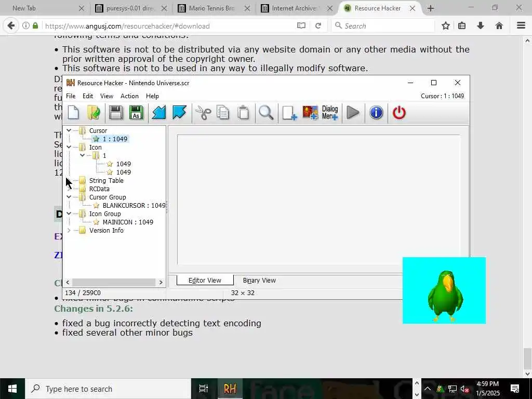This screenshot has height=399, width=532.
Task: Switch to the Internet Archive browser tab
Action: (297, 8)
